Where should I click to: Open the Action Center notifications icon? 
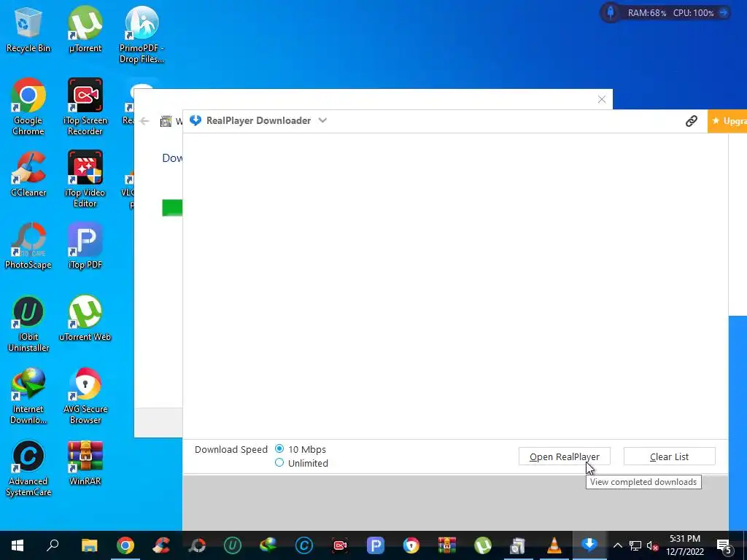[x=724, y=545]
